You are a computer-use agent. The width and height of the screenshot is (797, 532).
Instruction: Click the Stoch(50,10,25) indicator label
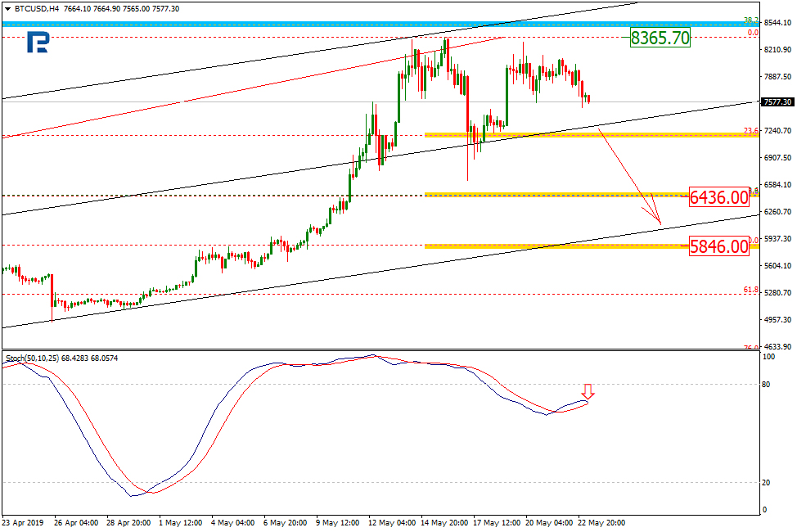33,358
